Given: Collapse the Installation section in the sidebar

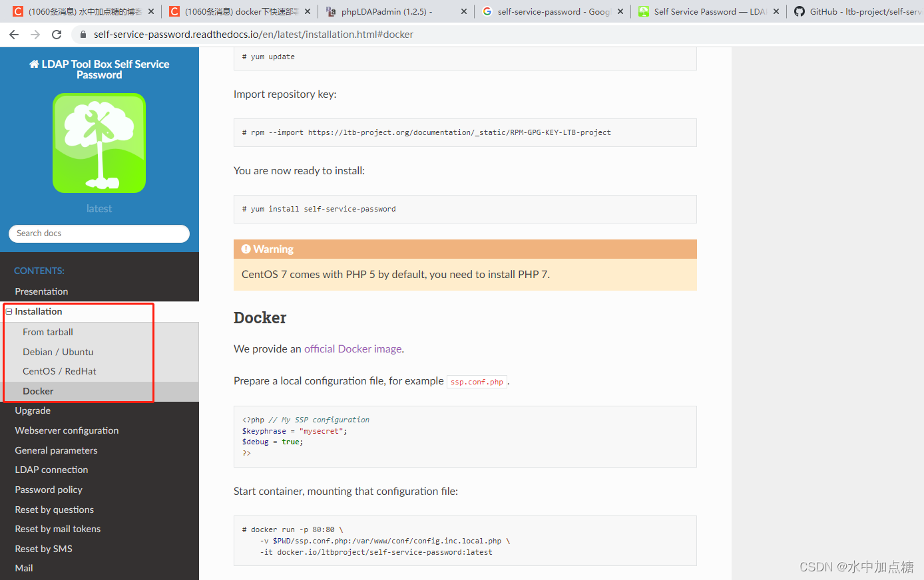Looking at the screenshot, I should click(x=9, y=311).
